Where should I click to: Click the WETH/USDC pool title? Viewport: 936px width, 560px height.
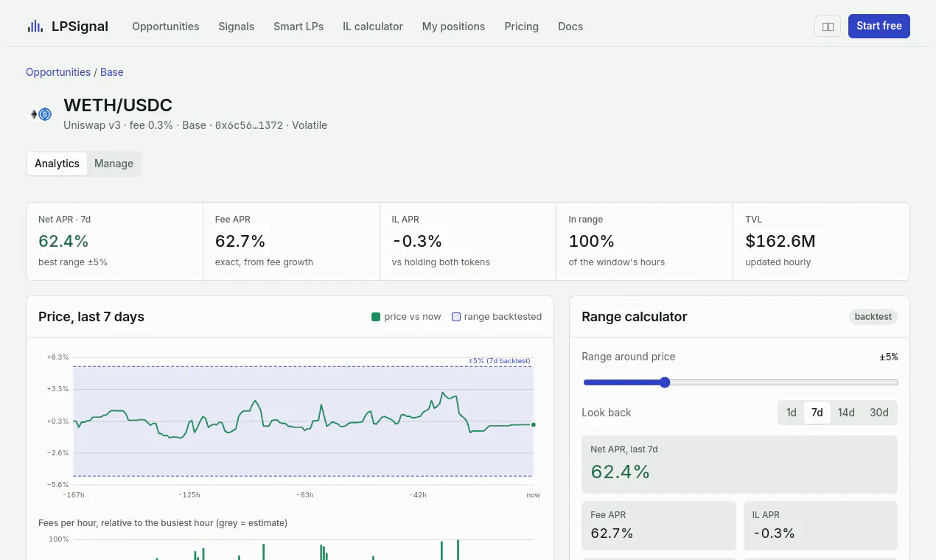click(118, 105)
